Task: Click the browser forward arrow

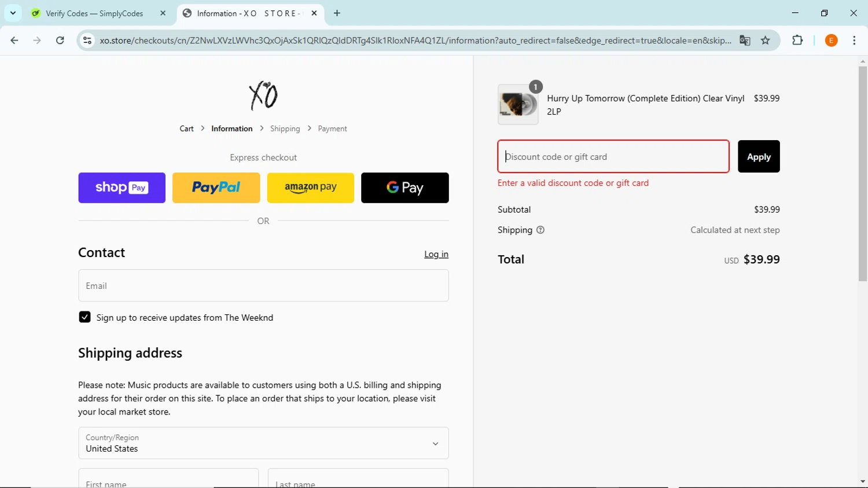Action: [x=37, y=41]
